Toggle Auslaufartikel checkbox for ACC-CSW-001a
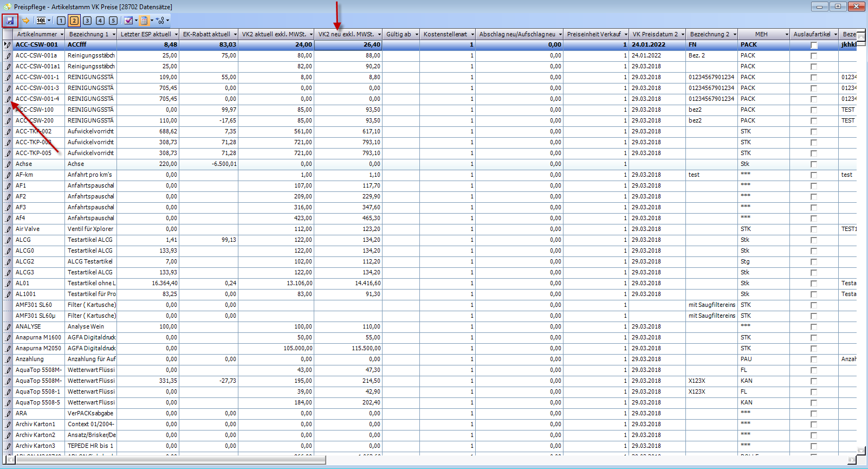 click(813, 56)
